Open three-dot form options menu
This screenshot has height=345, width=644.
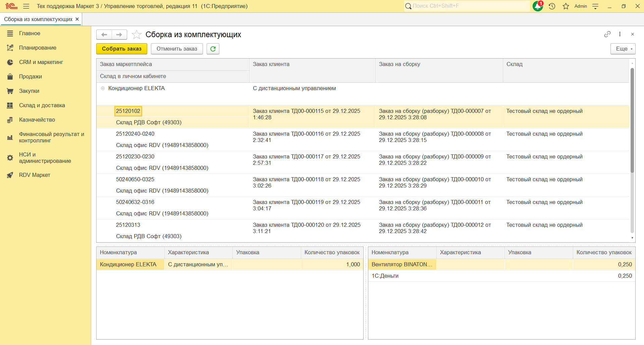tap(620, 34)
